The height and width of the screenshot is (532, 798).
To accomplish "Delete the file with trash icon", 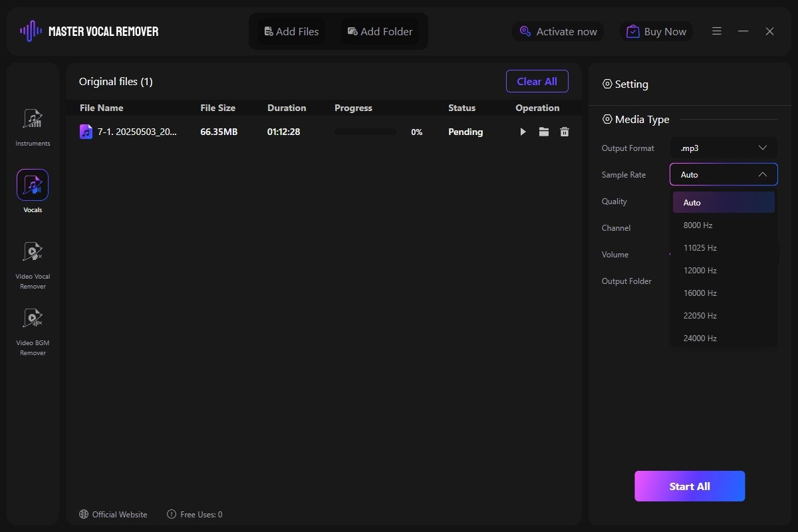I will click(565, 132).
